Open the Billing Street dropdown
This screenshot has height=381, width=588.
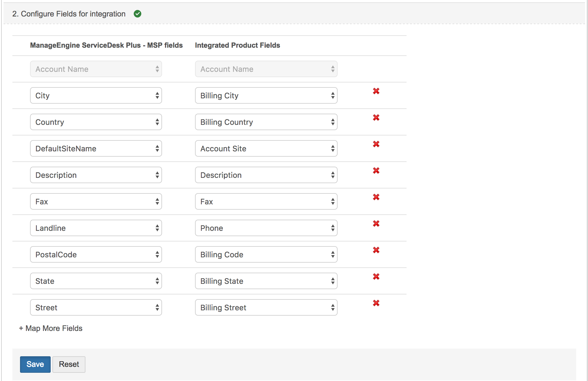[266, 308]
